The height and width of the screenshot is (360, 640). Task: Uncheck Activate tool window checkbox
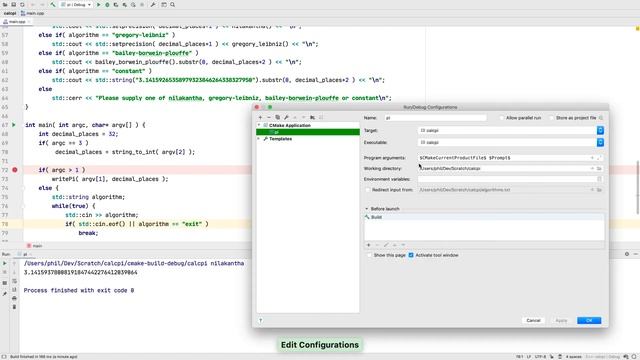[411, 255]
